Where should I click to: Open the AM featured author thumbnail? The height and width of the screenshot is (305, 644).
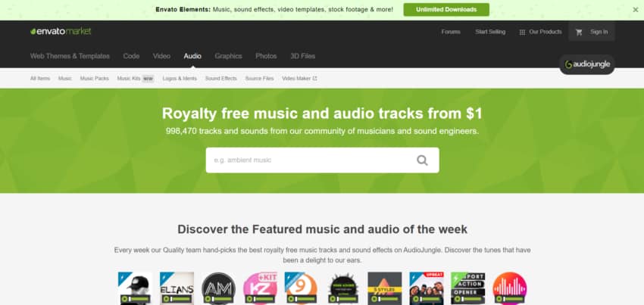pyautogui.click(x=218, y=288)
